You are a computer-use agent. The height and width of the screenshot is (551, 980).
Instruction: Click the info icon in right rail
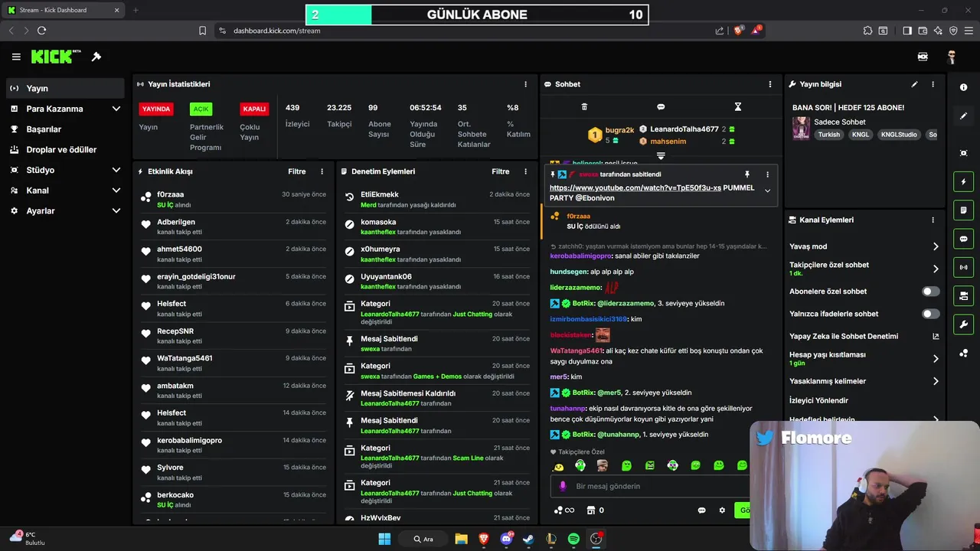click(x=963, y=87)
